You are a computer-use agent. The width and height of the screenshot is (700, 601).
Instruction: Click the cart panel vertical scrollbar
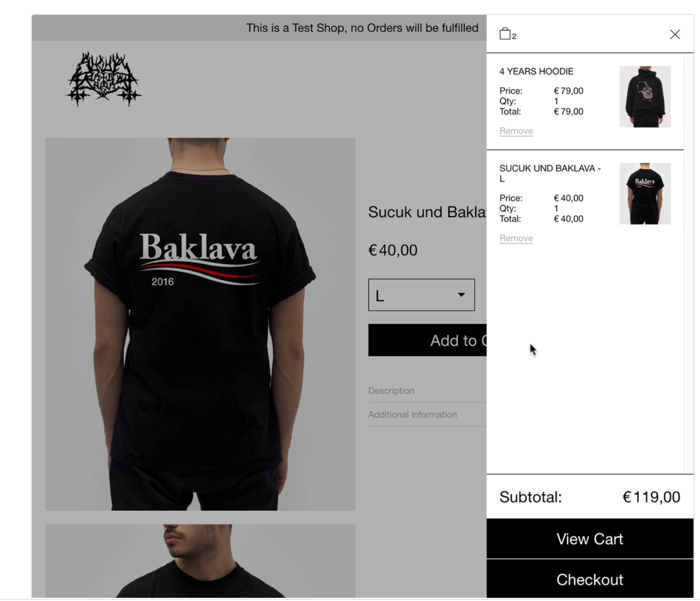[x=688, y=263]
